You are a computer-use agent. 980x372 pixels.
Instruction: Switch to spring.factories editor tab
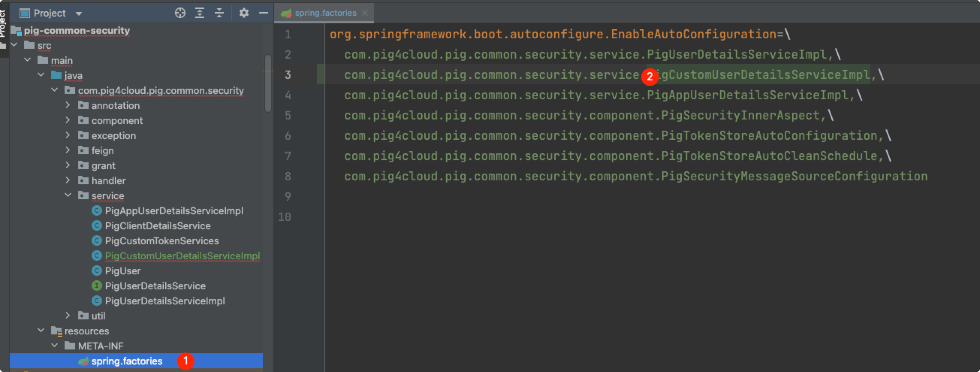[x=325, y=13]
